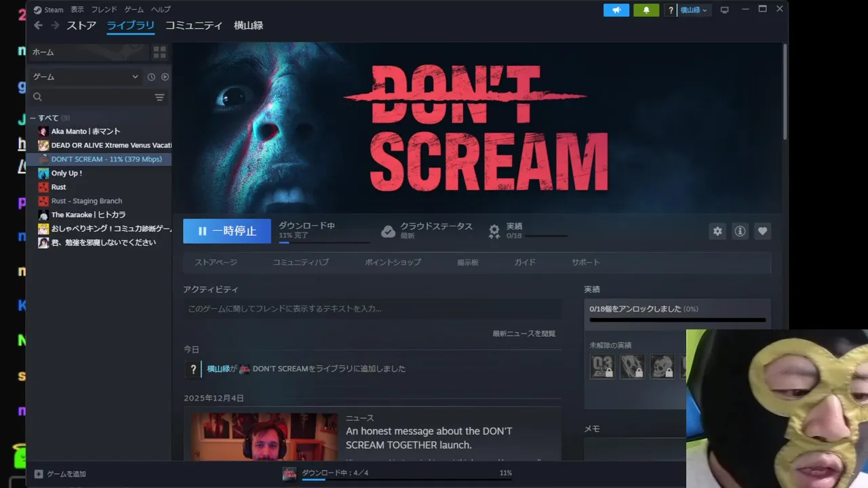
Task: Open the フレンド menu
Action: (104, 9)
